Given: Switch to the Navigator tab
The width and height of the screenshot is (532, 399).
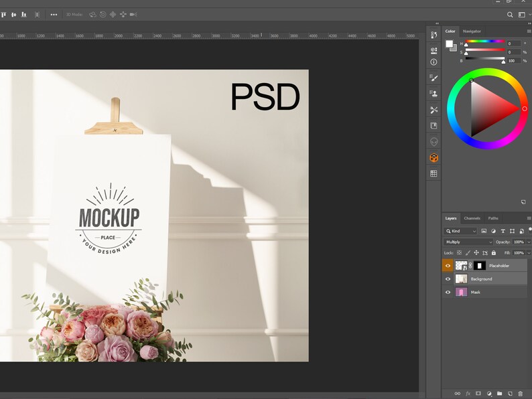Looking at the screenshot, I should click(x=472, y=31).
